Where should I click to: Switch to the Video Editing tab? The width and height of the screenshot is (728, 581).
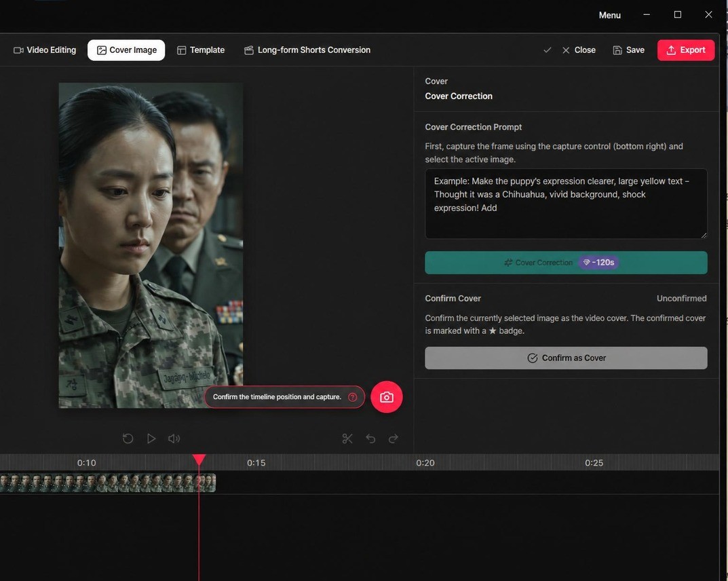coord(45,50)
